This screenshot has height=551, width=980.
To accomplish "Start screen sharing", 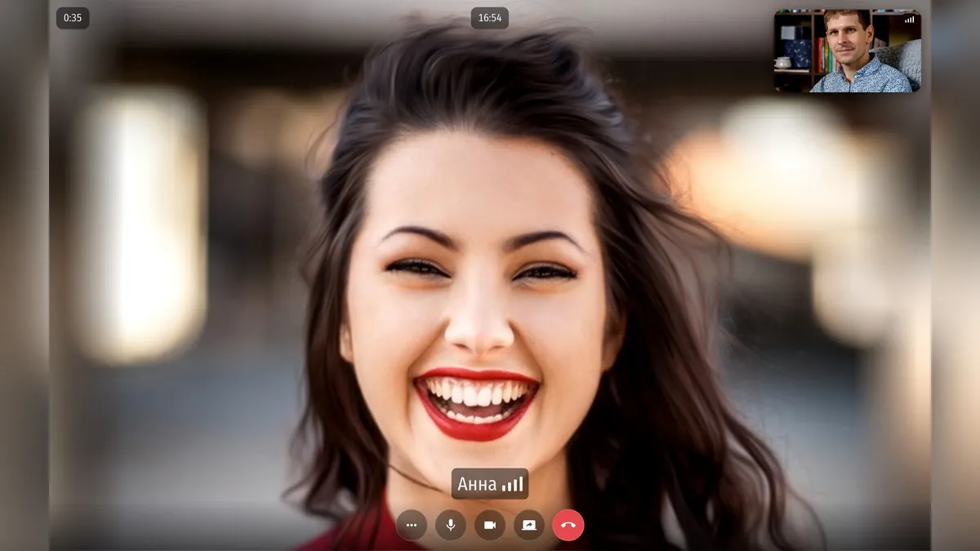I will (x=529, y=525).
